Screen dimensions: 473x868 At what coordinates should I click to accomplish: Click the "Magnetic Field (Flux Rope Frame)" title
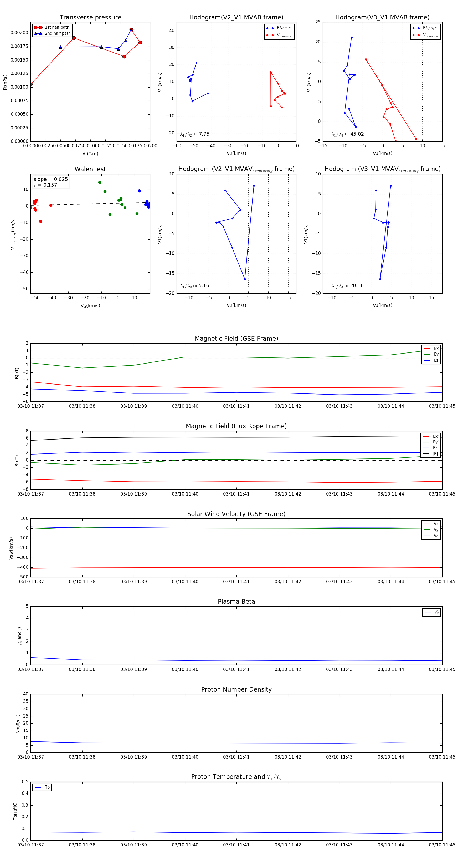tap(236, 426)
